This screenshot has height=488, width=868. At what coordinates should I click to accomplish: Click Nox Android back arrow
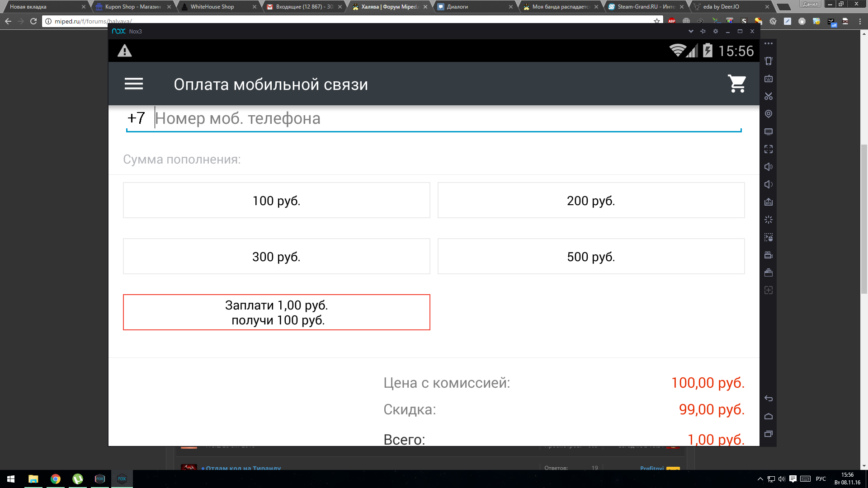pyautogui.click(x=769, y=399)
